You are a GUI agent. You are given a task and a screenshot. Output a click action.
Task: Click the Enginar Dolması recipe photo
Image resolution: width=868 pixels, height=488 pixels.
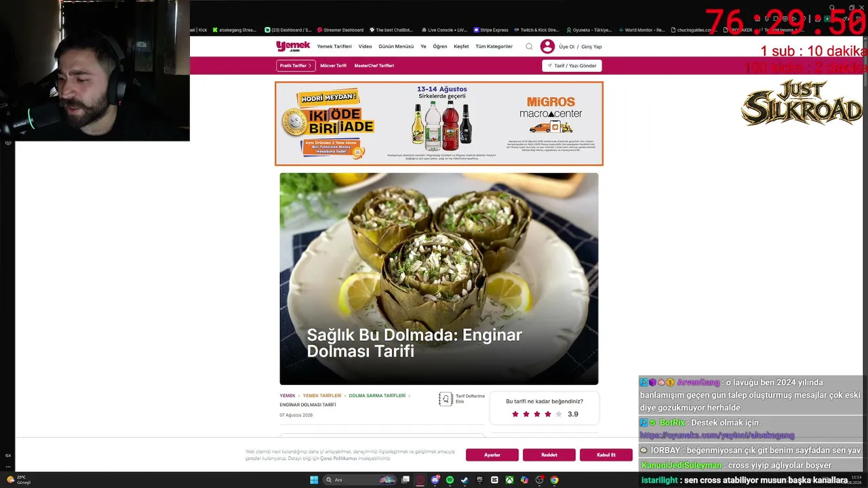(439, 279)
